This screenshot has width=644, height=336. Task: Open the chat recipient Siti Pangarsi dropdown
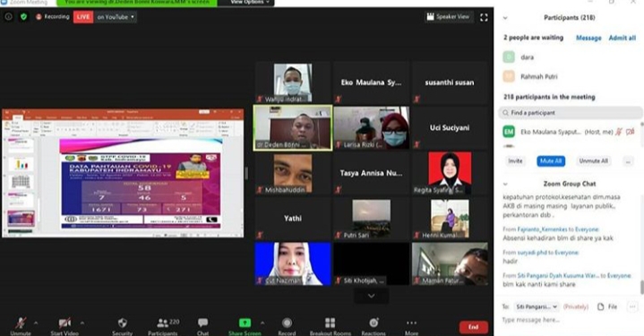537,306
